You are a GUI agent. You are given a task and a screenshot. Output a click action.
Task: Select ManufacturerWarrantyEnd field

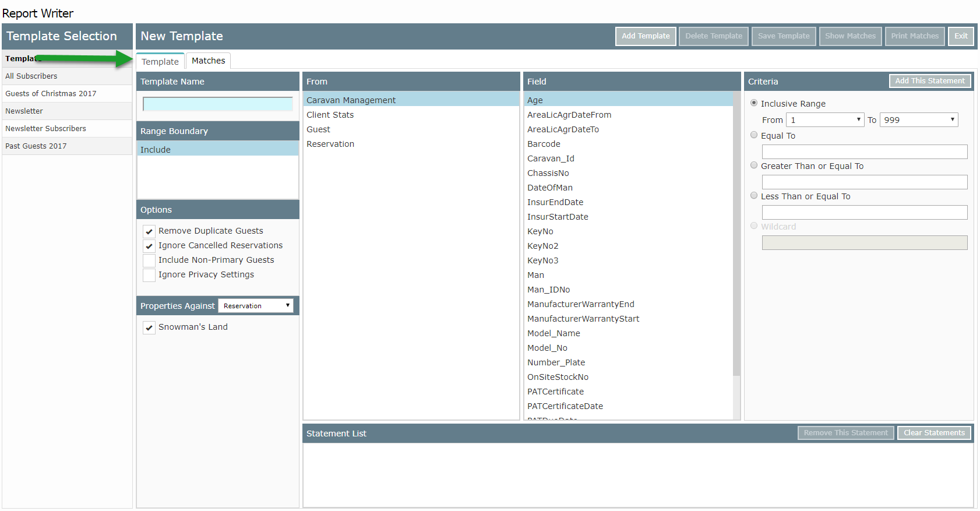click(628, 304)
